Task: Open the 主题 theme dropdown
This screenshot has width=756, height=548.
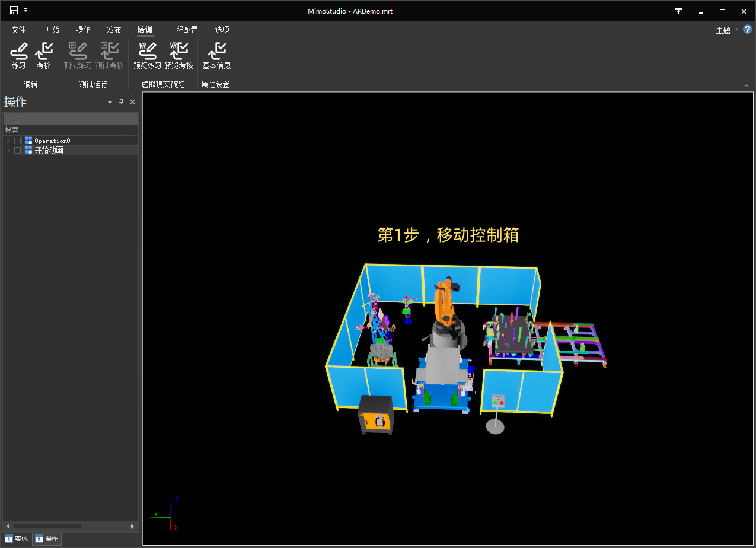Action: 727,30
